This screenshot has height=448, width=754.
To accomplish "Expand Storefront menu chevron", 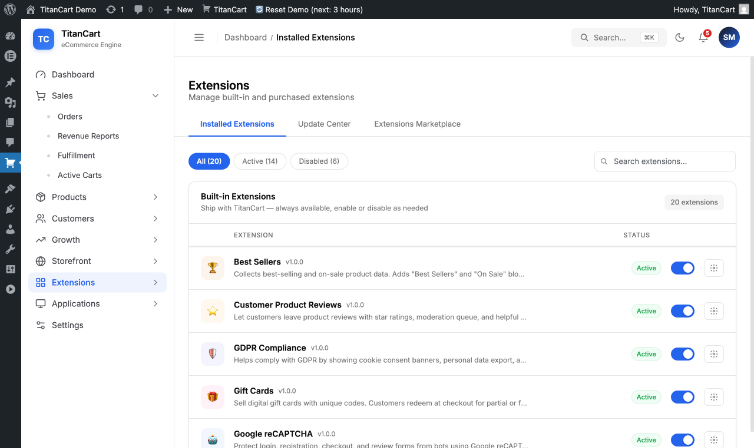I will click(x=155, y=261).
